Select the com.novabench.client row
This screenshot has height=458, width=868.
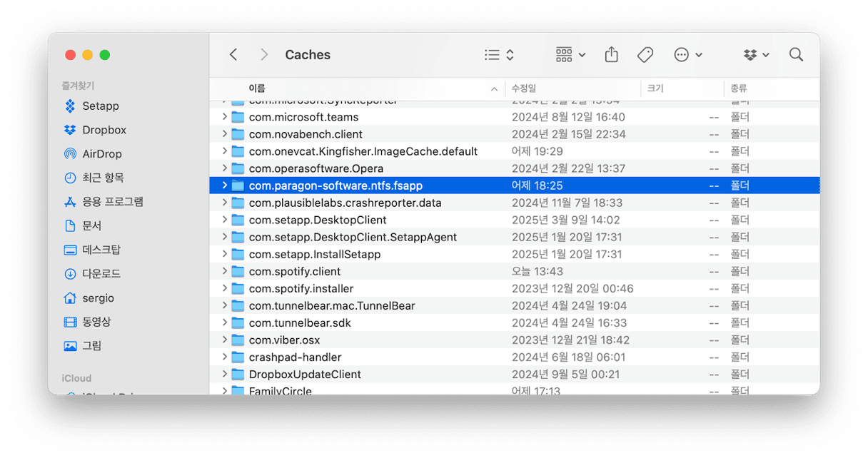(x=515, y=134)
